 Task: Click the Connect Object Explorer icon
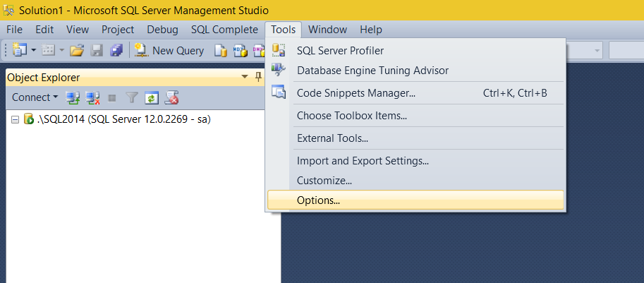(73, 97)
